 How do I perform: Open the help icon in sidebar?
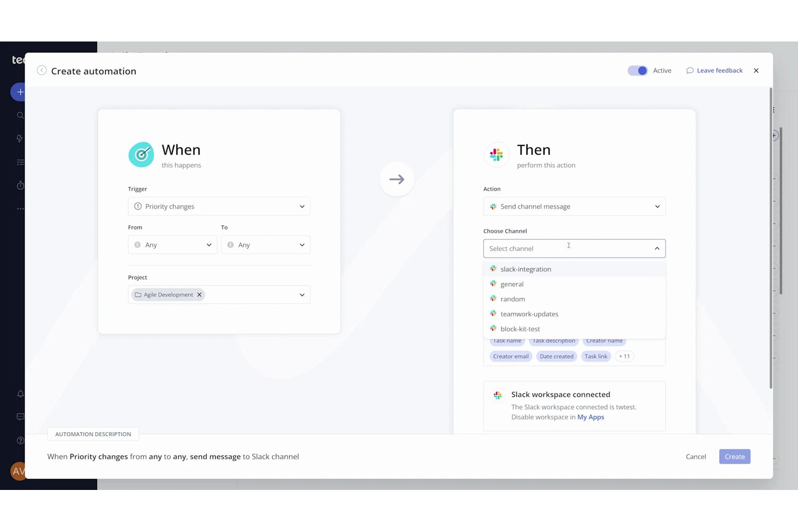20,440
